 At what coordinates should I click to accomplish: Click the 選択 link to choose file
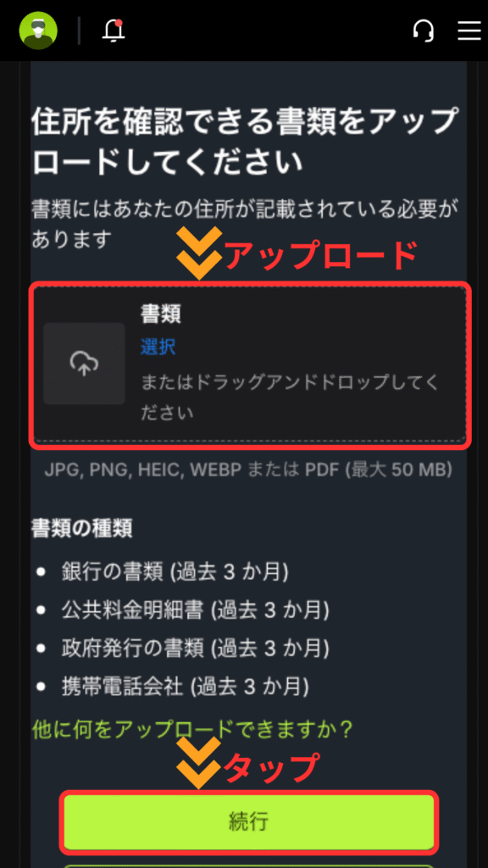[158, 347]
